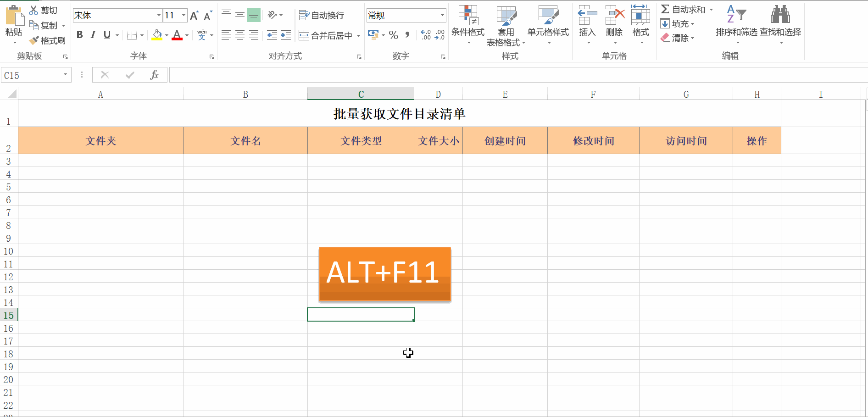Open the number format dropdown (常规)

442,15
